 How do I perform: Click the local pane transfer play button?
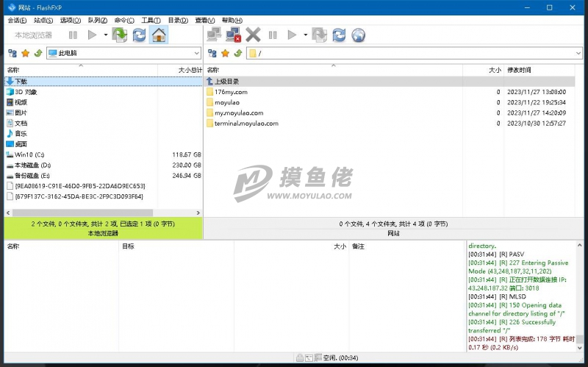point(92,35)
